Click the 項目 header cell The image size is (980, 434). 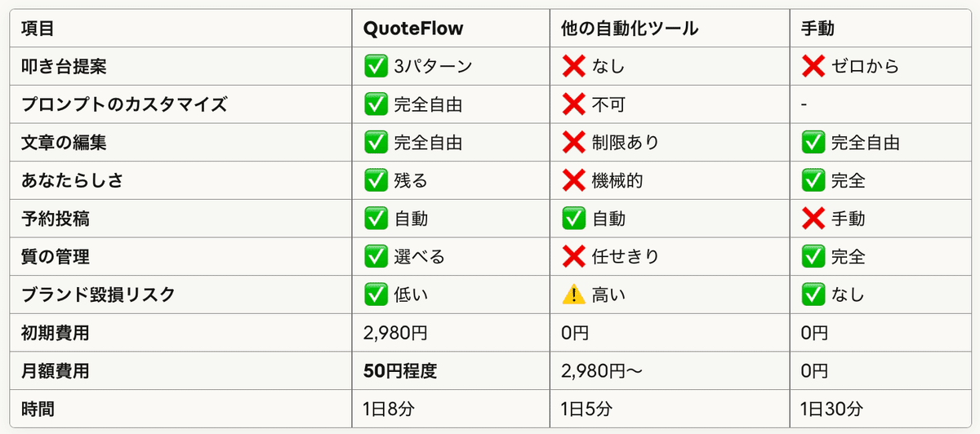pyautogui.click(x=38, y=29)
